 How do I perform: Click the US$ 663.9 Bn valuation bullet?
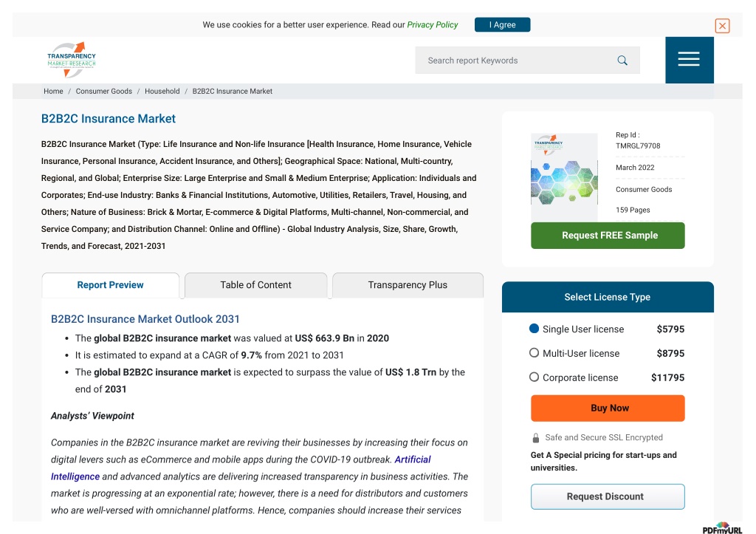232,338
